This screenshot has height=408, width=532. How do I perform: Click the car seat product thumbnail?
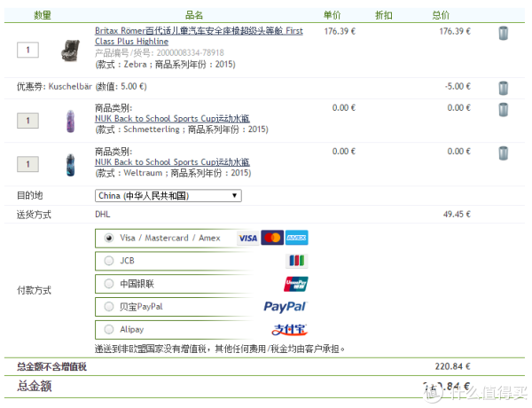coord(71,51)
